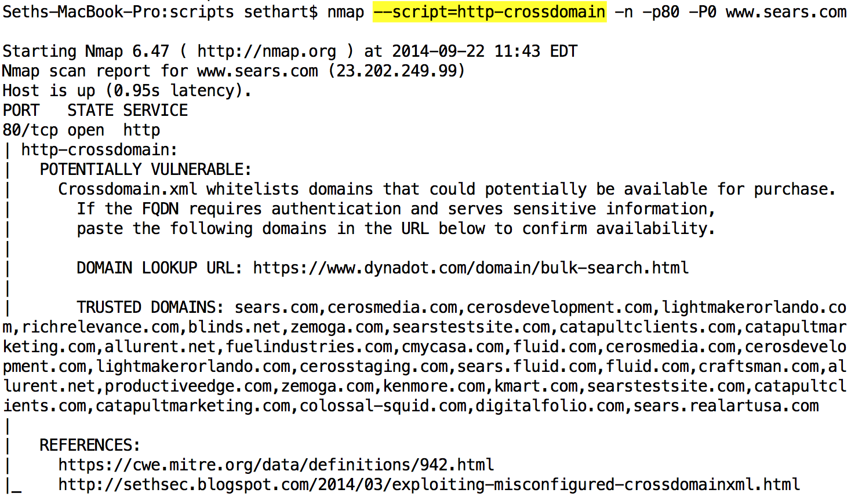Click the searstestsite.com domain in second line

471,327
